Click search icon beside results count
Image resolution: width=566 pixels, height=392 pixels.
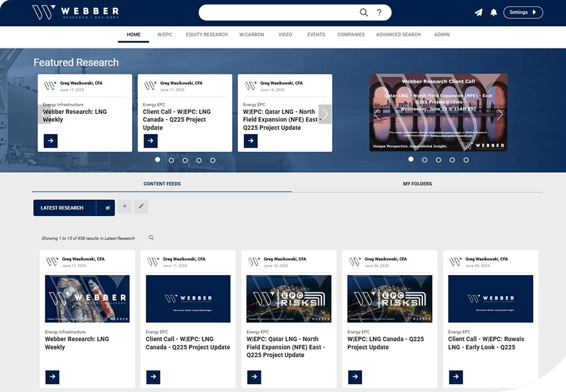[x=151, y=237]
